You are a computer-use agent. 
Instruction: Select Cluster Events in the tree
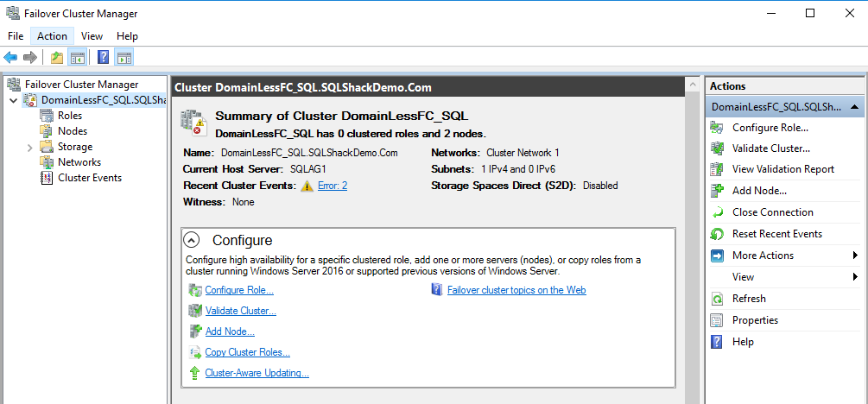90,178
